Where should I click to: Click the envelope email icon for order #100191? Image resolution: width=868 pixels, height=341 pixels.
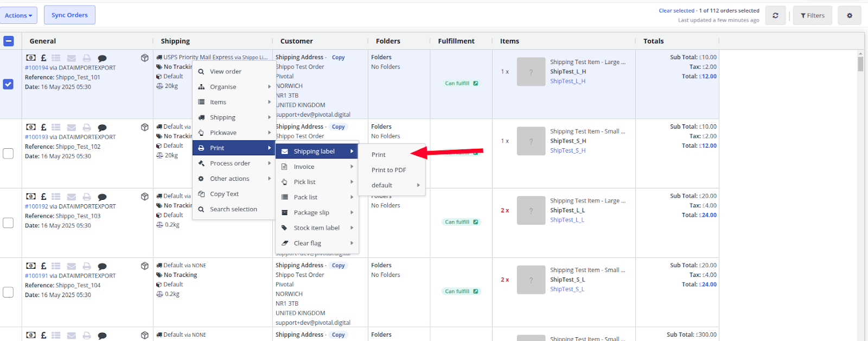click(72, 266)
